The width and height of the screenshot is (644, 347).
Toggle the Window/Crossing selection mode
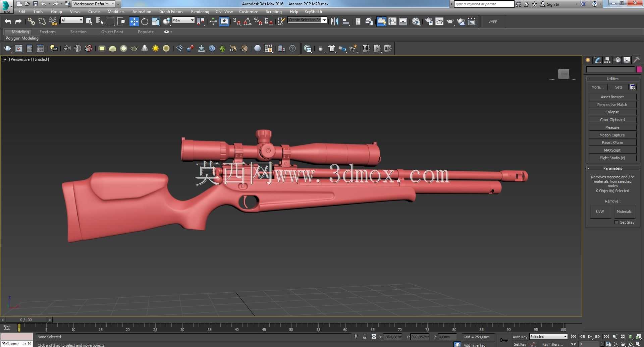pyautogui.click(x=121, y=21)
